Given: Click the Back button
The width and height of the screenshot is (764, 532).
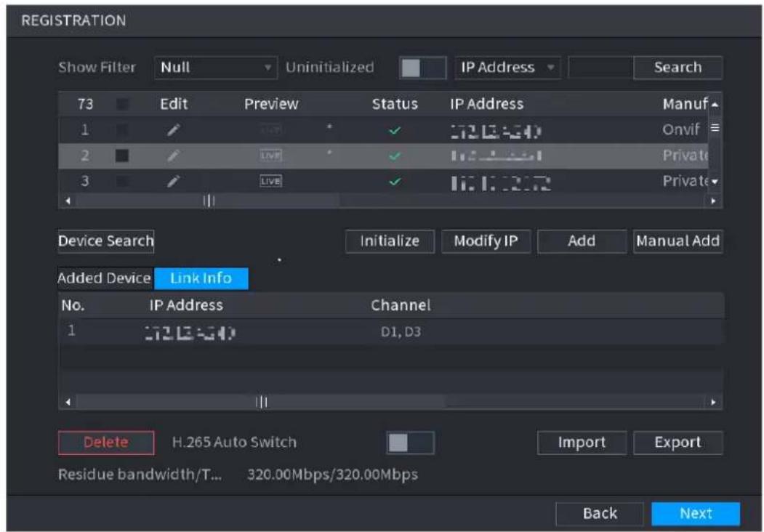Looking at the screenshot, I should (x=600, y=514).
